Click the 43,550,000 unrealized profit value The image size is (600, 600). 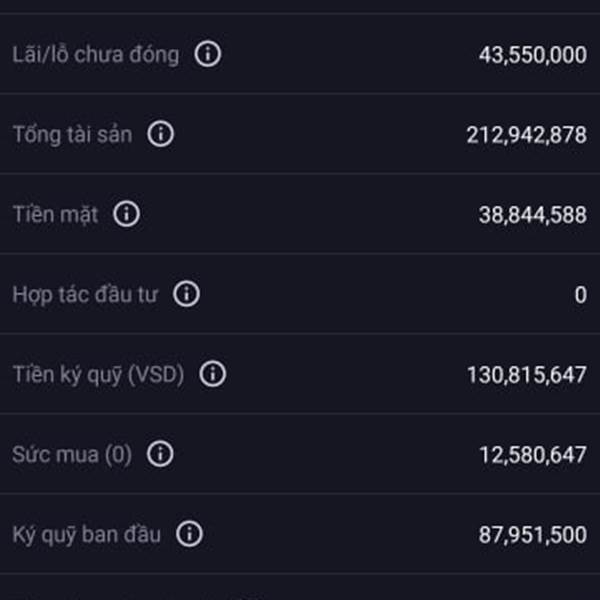(x=533, y=55)
